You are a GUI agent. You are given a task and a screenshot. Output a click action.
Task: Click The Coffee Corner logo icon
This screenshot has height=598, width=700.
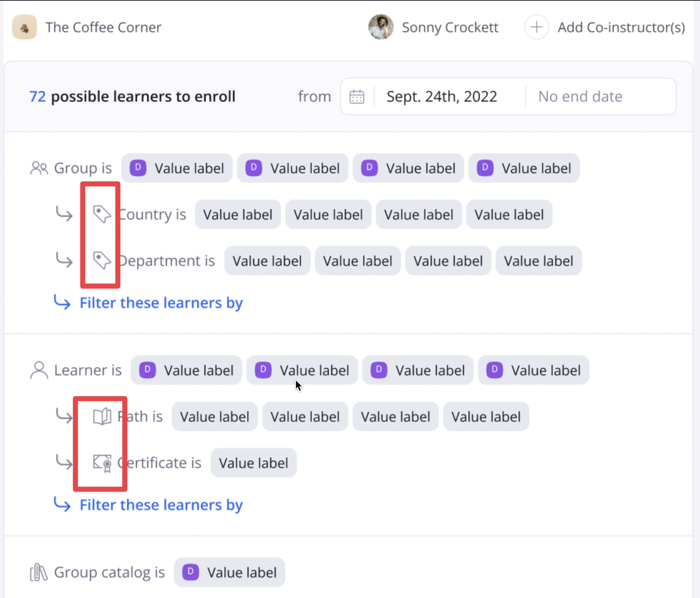point(24,27)
